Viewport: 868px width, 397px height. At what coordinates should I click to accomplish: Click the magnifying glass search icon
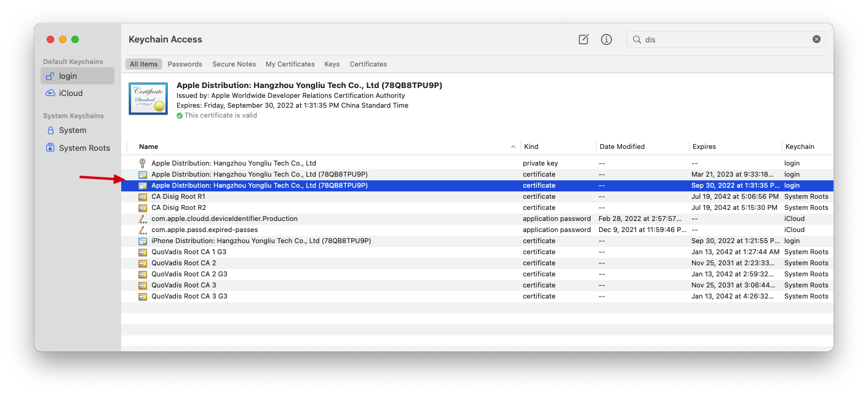[x=637, y=39]
